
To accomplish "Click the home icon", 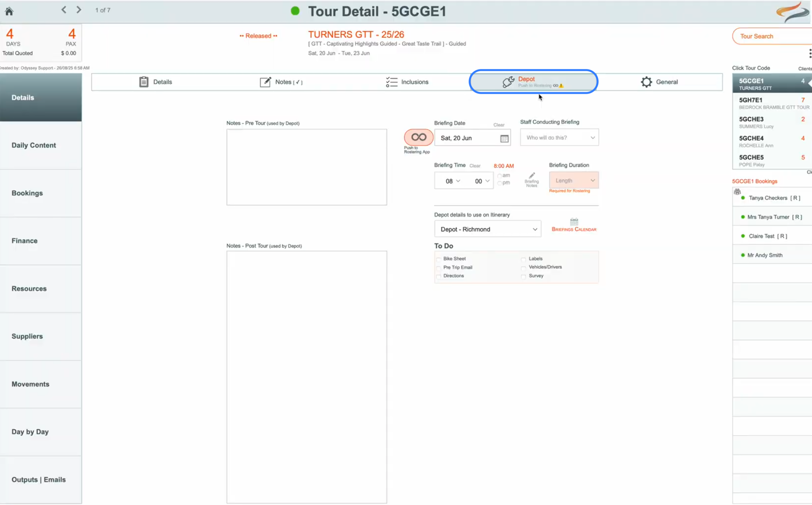I will coord(9,11).
